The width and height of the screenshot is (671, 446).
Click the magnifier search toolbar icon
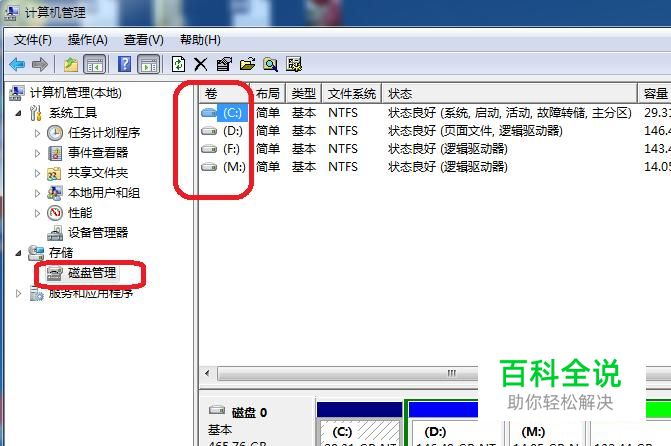[270, 65]
